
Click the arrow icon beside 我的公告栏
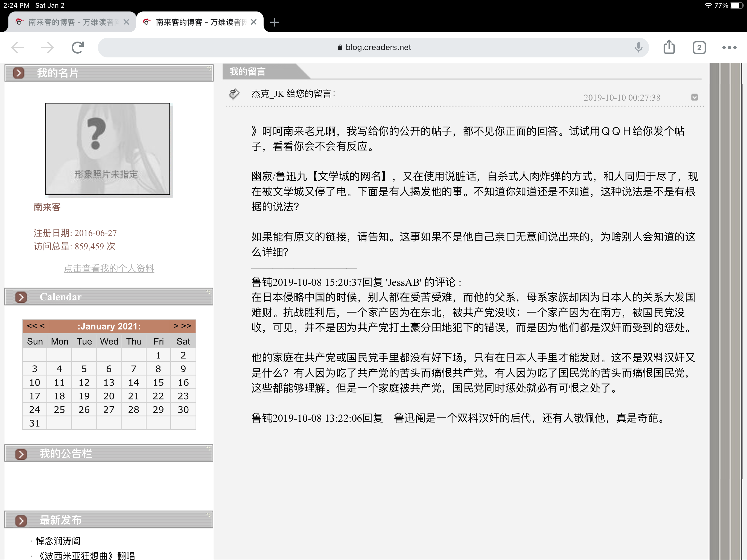[21, 454]
